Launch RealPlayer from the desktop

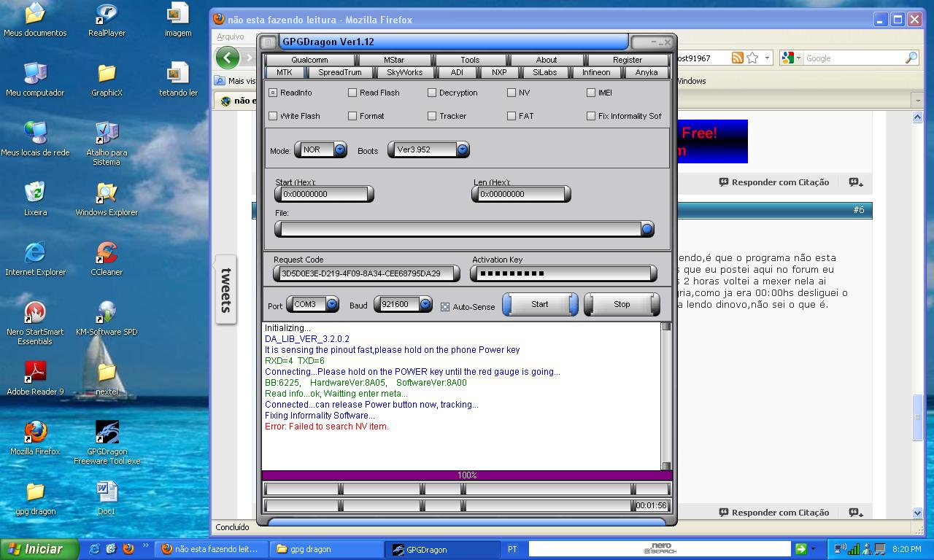point(107,20)
